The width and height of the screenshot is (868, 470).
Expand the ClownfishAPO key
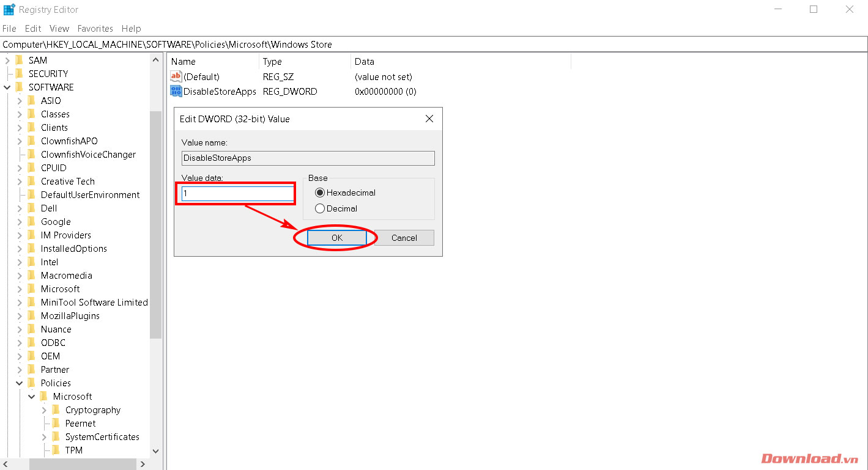[20, 141]
